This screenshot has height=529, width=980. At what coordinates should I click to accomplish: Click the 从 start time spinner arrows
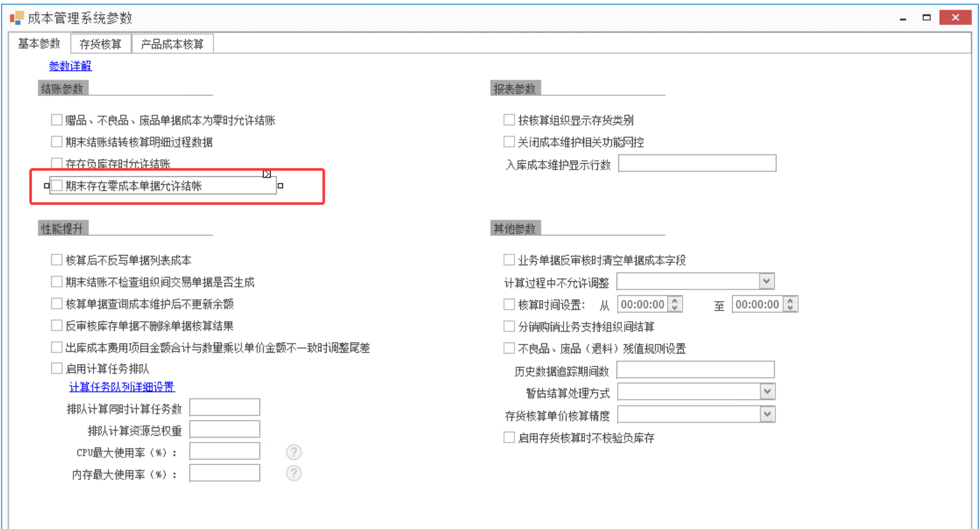point(675,304)
